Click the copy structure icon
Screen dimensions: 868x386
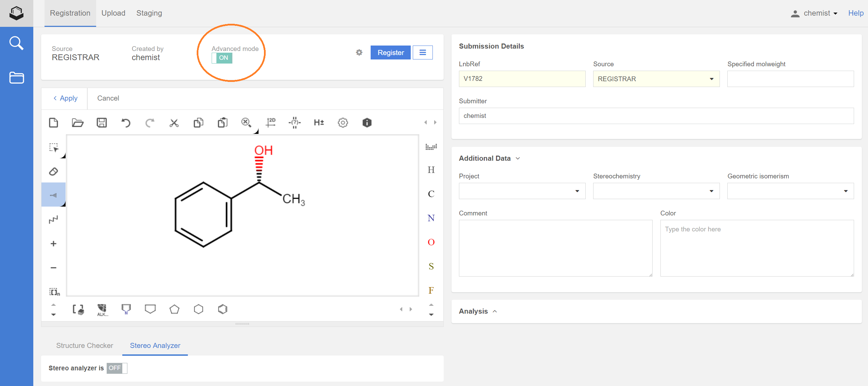coord(198,123)
